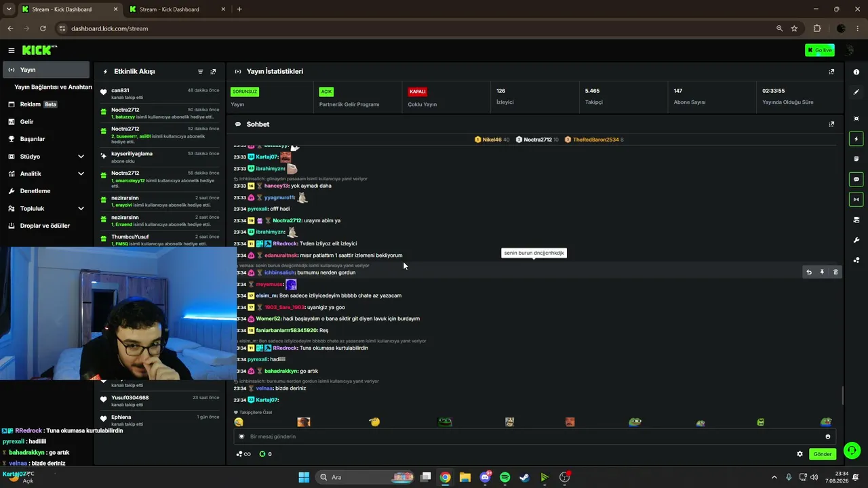Screen dimensions: 868x488
Task: Open a new browser tab
Action: click(239, 9)
